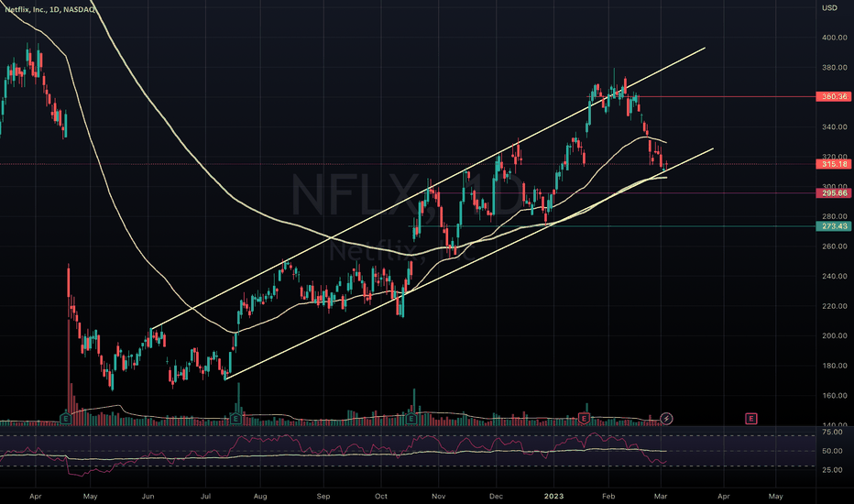Select the 295.66 price label
The height and width of the screenshot is (504, 854).
(x=833, y=193)
